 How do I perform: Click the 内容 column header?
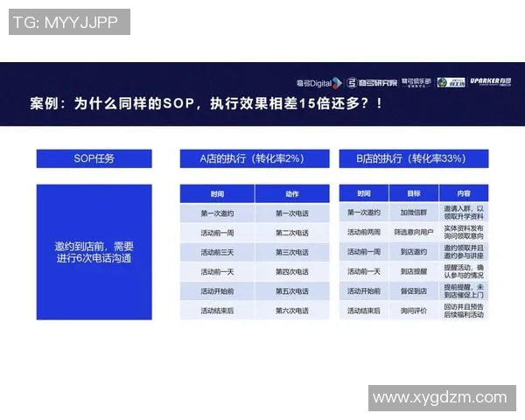coord(464,193)
